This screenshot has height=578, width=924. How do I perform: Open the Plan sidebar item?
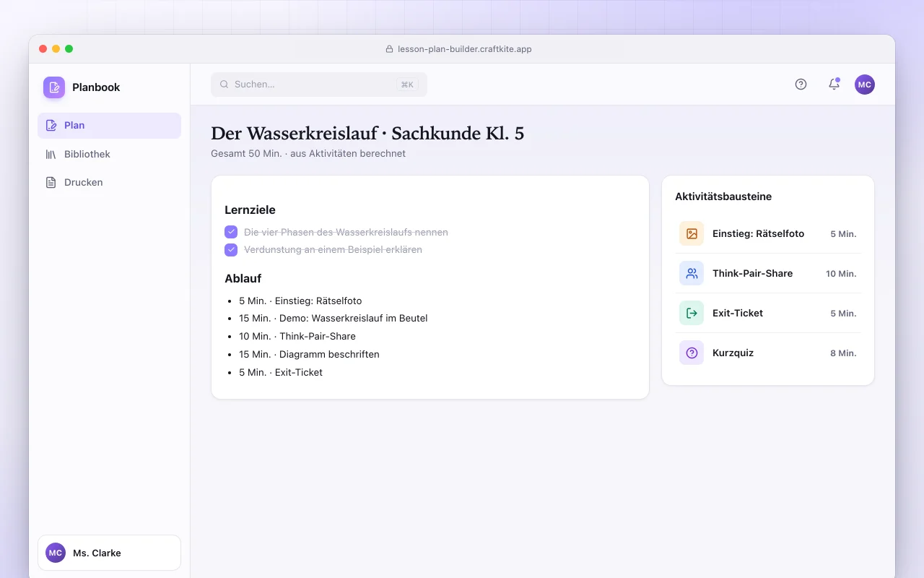point(109,126)
